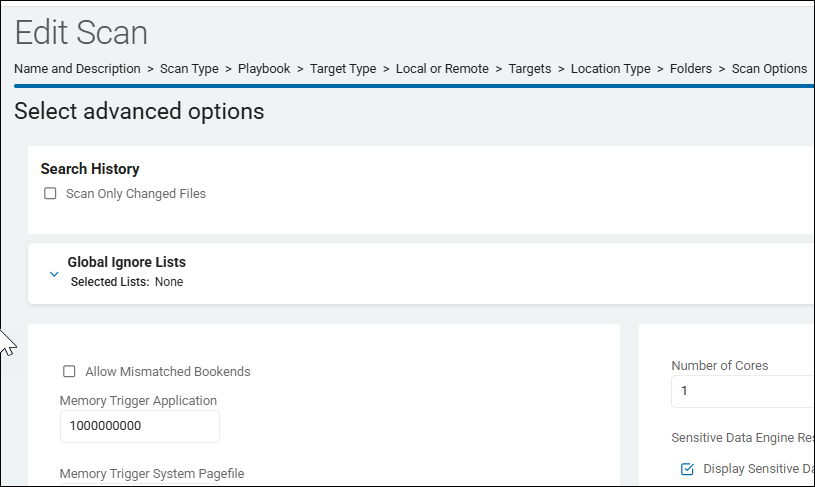
Task: Select the Folders step
Action: click(x=691, y=69)
